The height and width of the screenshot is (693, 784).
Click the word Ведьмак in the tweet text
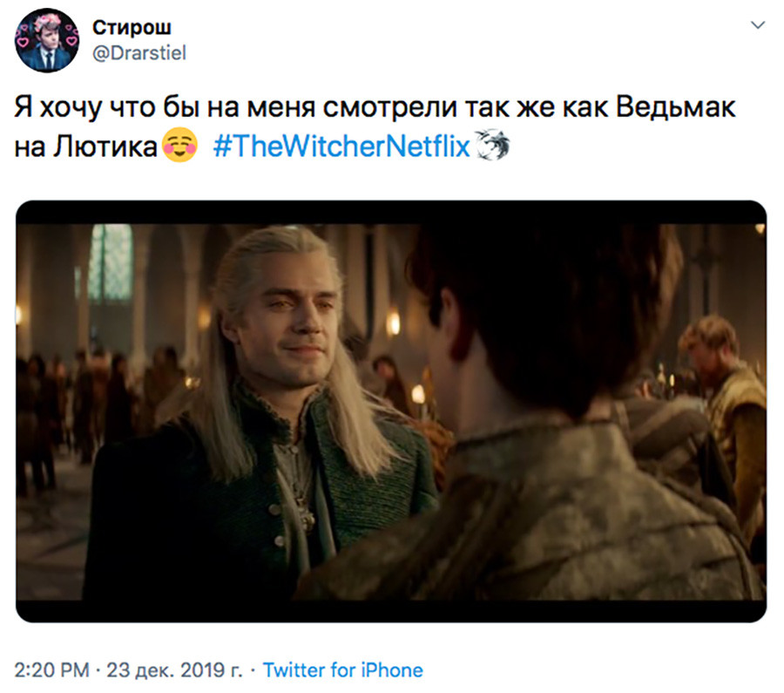coord(675,106)
